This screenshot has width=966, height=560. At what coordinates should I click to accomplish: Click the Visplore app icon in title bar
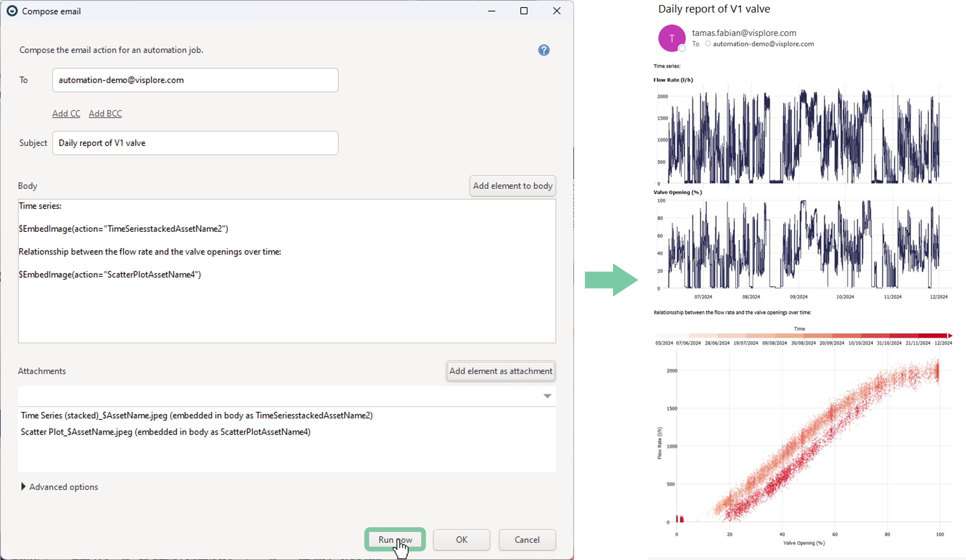(12, 11)
